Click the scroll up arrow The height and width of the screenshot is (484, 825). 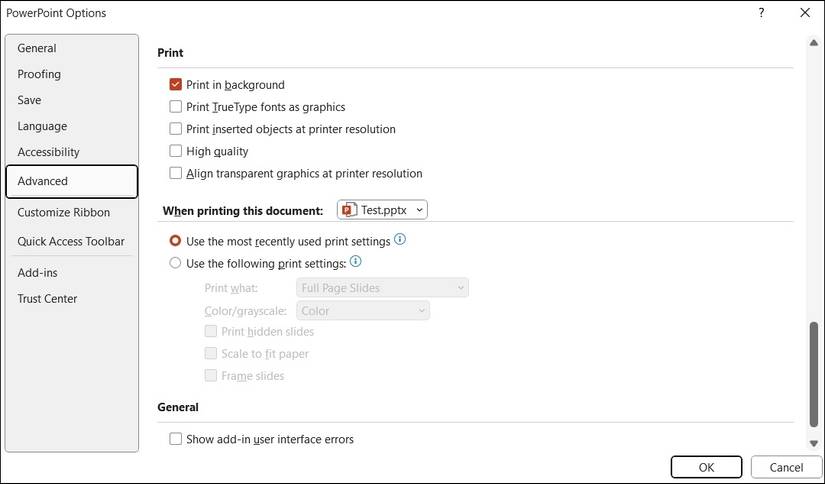pos(813,42)
